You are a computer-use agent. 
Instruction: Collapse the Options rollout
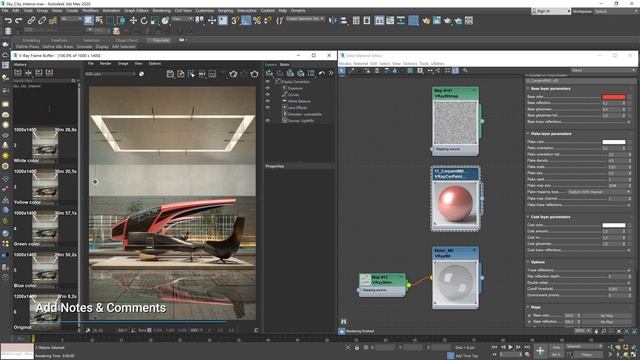(x=538, y=262)
